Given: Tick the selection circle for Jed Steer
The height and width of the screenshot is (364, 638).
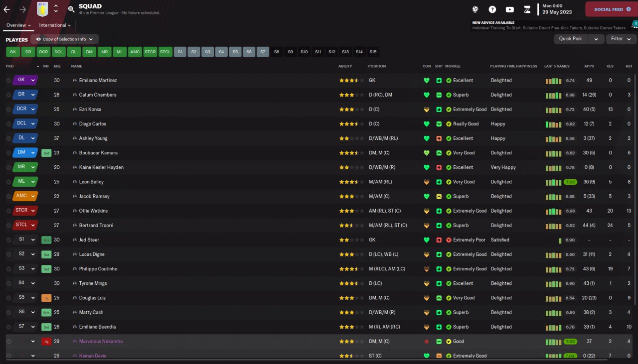Looking at the screenshot, I should [x=8, y=240].
